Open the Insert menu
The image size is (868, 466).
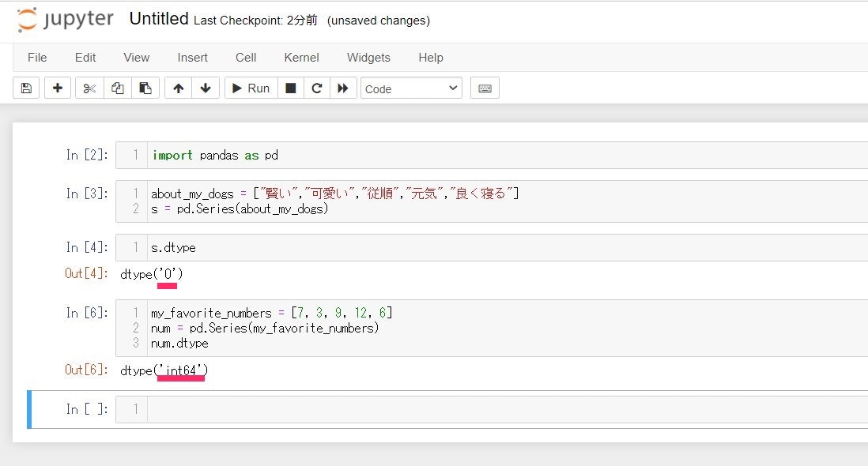coord(192,58)
